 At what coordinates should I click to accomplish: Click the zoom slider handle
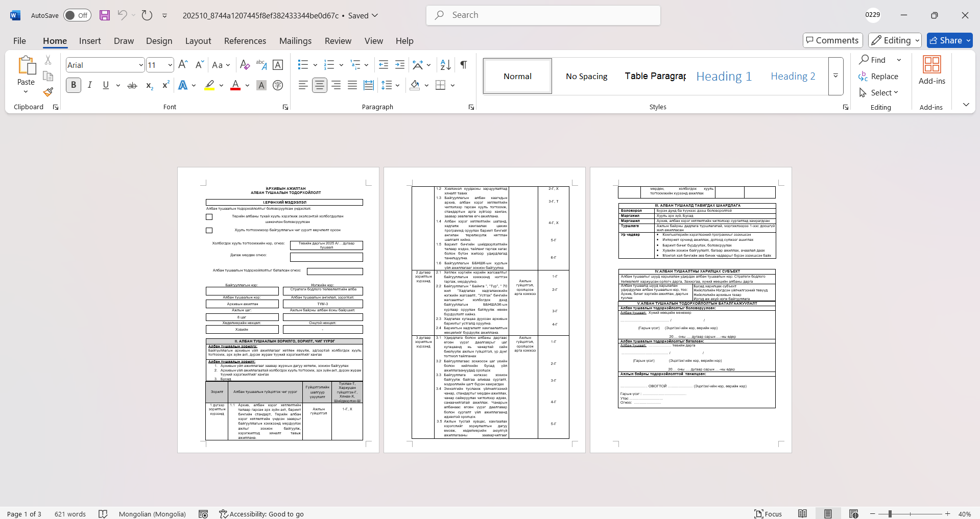point(890,514)
